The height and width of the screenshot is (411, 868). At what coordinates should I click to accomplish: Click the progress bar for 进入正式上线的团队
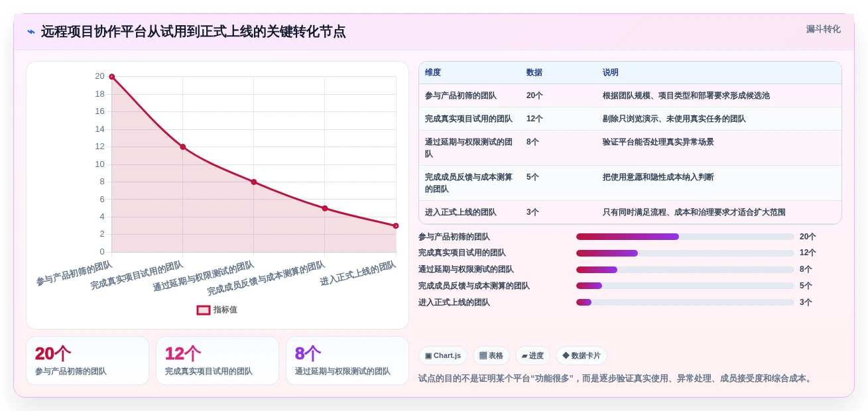[685, 302]
